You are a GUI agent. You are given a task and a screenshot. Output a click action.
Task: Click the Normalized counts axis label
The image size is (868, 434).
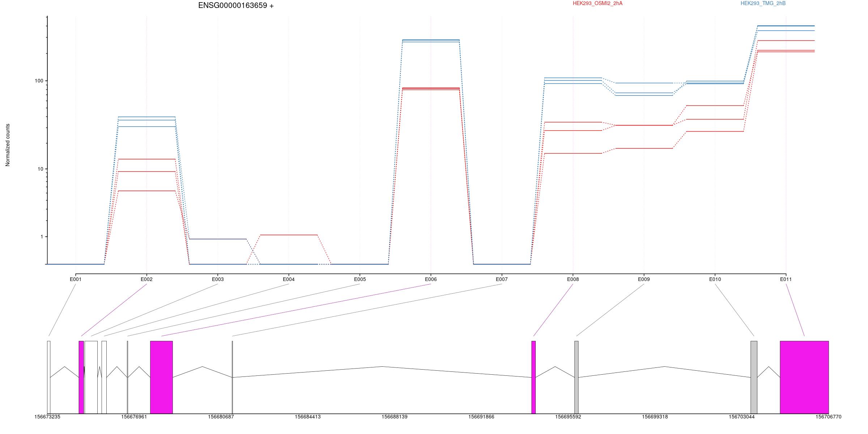pos(8,145)
